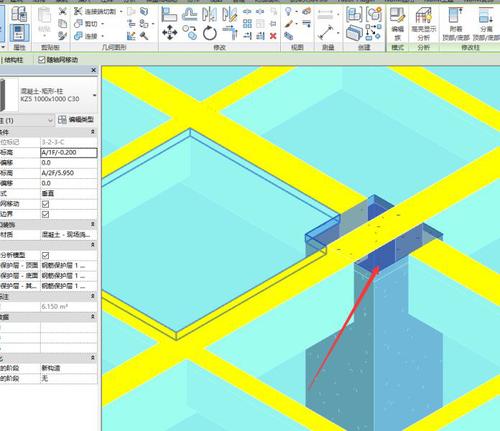Viewport: 500px width, 431px height.
Task: Click the 分离 顶部/底部 detach button
Action: click(486, 24)
